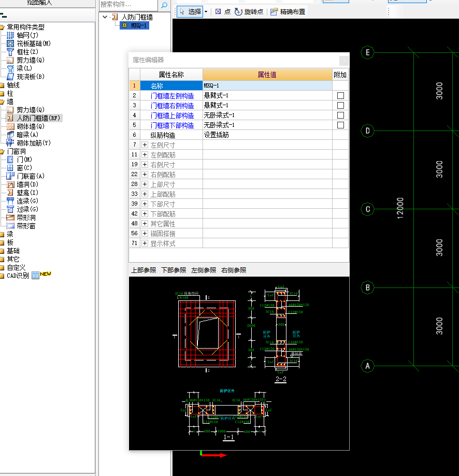
Task: Check 附加 box for 门框墙左侧构造
Action: click(x=340, y=96)
